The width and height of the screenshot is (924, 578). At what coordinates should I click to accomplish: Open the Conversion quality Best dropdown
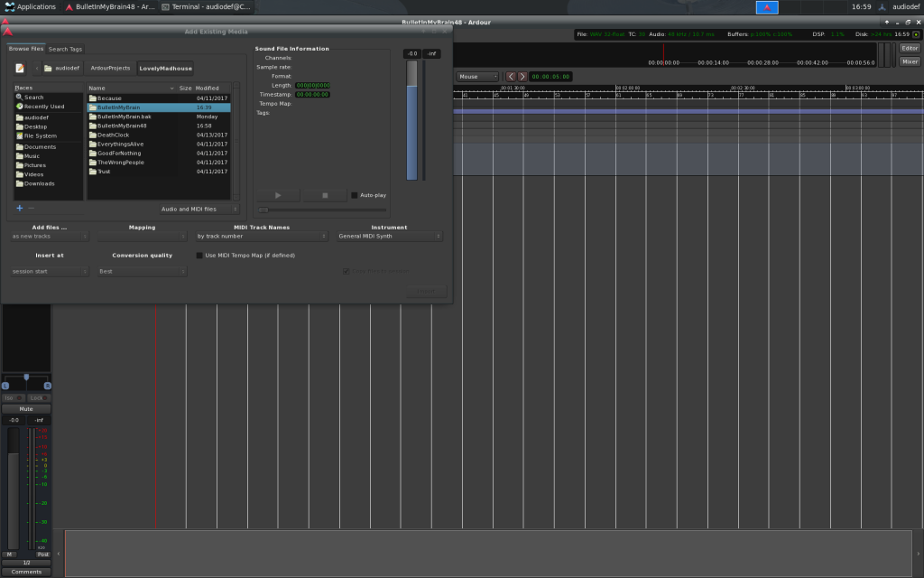tap(142, 272)
